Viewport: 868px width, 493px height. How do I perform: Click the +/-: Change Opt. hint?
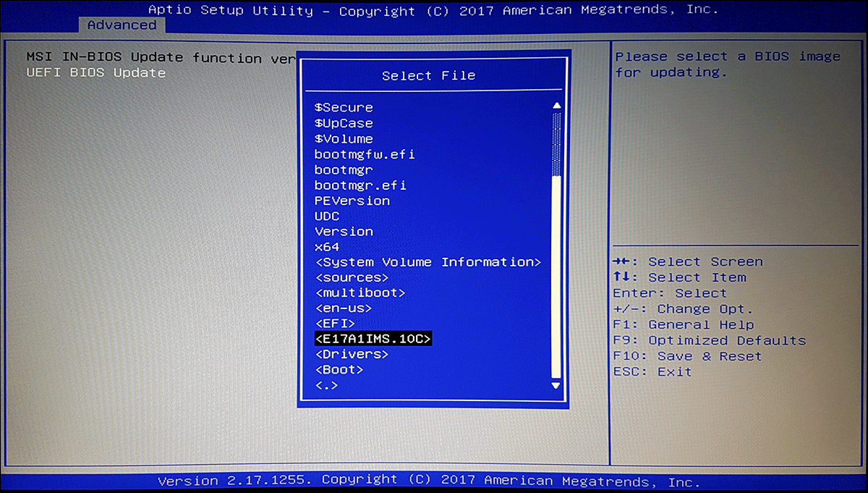684,309
